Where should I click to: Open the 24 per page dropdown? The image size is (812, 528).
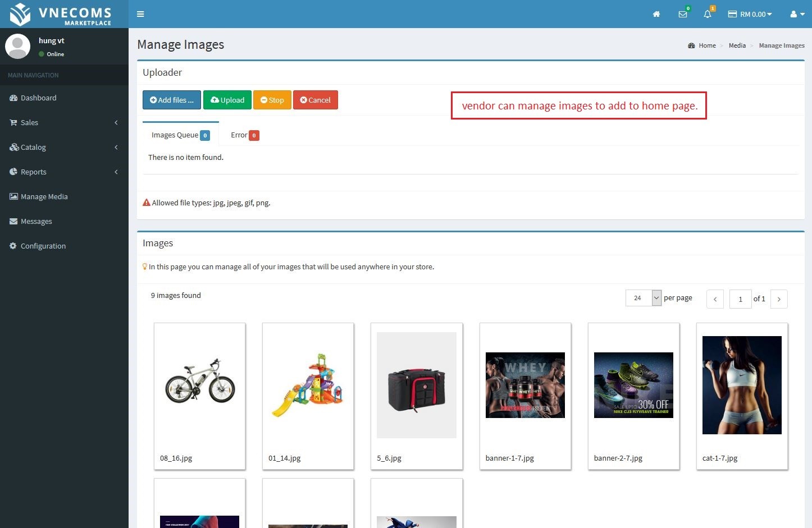pyautogui.click(x=644, y=298)
